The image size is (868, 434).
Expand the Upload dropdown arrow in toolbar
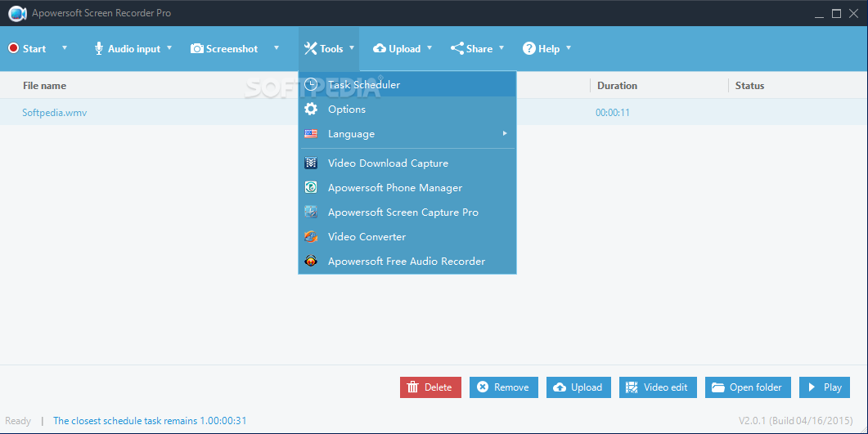click(x=429, y=48)
